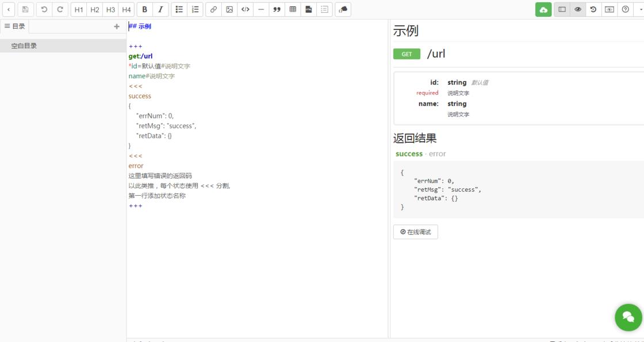The height and width of the screenshot is (342, 644).
Task: Insert a code block
Action: [245, 9]
